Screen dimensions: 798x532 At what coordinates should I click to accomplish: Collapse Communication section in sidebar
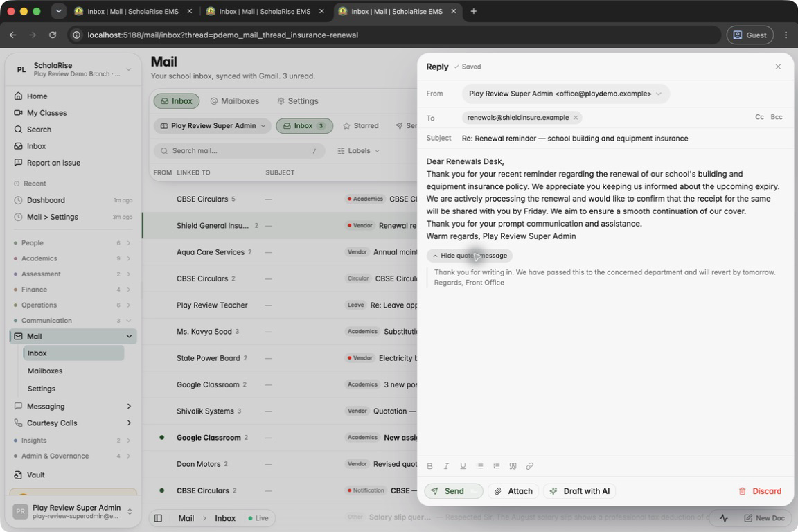coord(73,321)
